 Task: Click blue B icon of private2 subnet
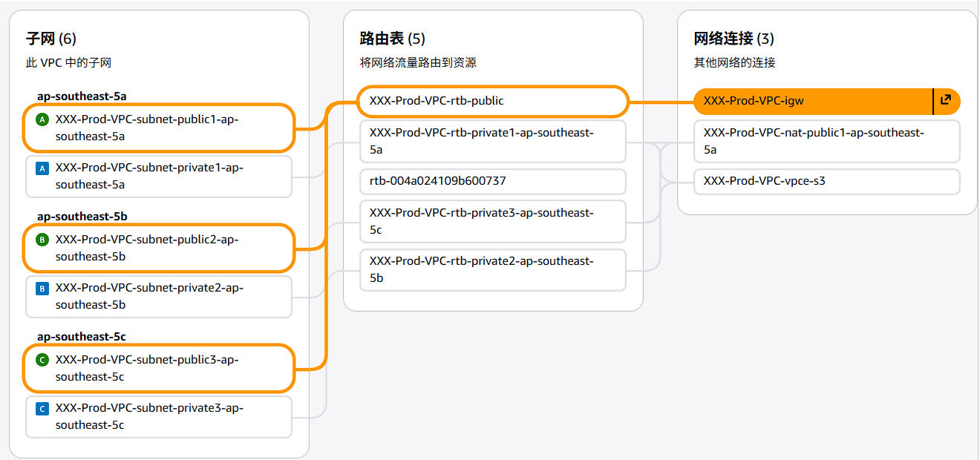[x=42, y=289]
